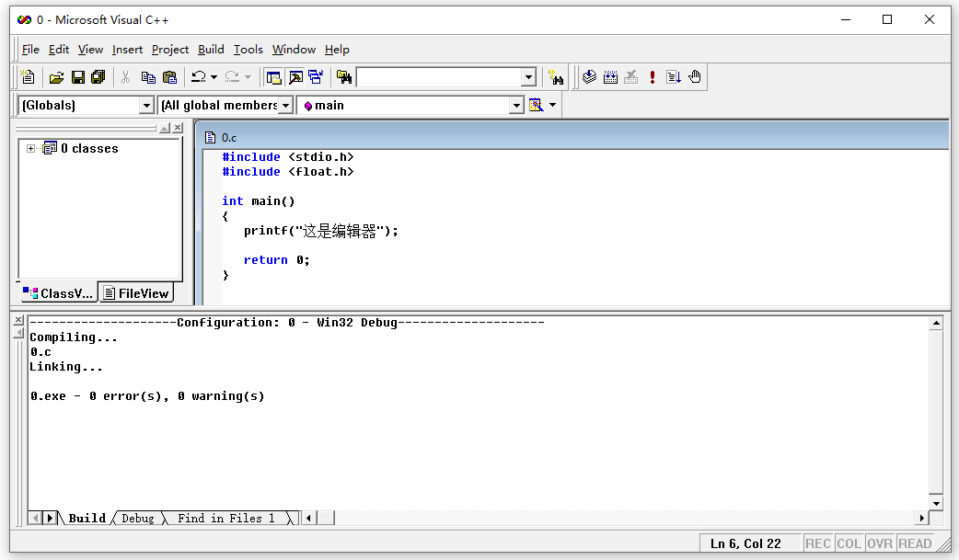The image size is (959, 560).
Task: Open the File menu
Action: 30,50
